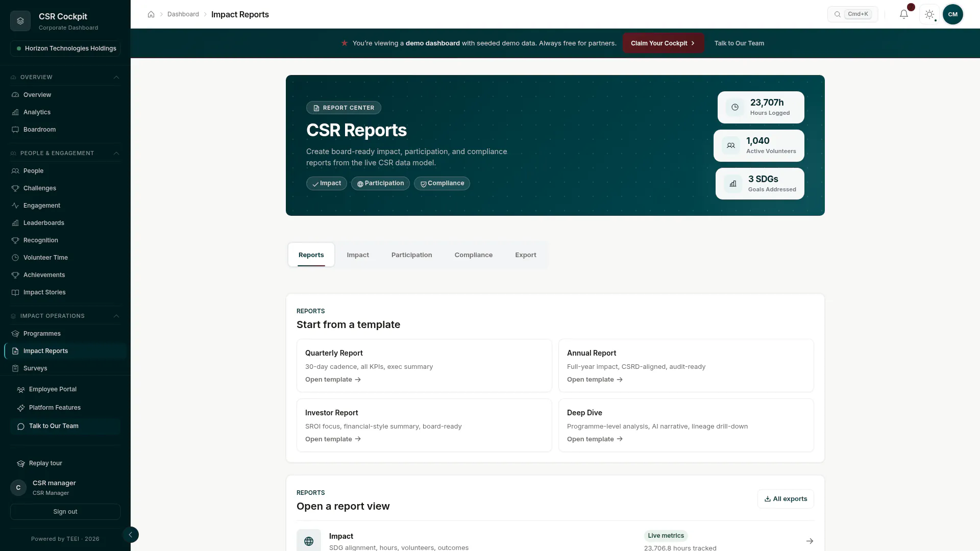Open the Deep Dive template
Screen dimensions: 980x551
point(686,425)
